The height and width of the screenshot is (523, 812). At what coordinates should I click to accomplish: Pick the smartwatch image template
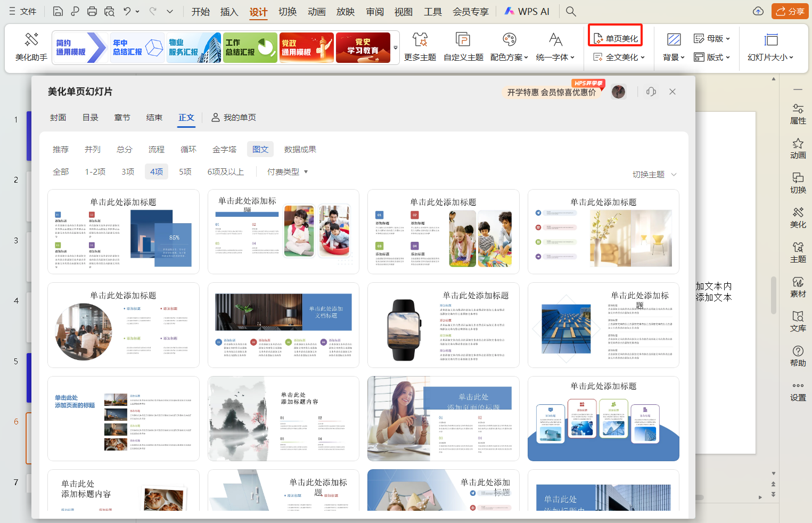[443, 325]
